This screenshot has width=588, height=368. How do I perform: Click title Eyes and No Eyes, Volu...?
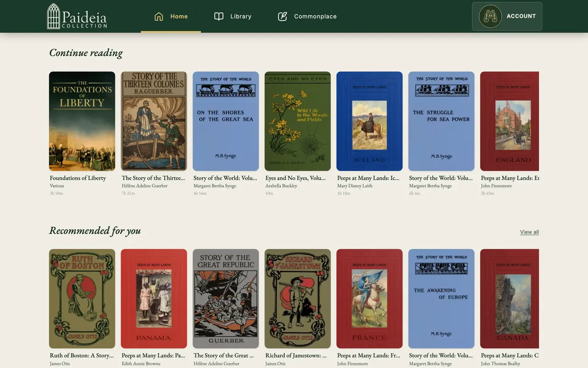(x=295, y=178)
